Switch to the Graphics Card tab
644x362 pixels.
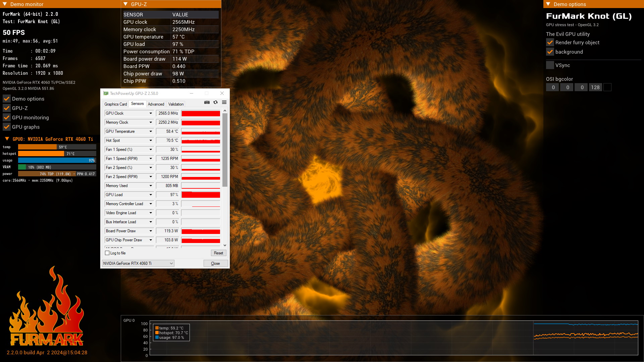[115, 104]
